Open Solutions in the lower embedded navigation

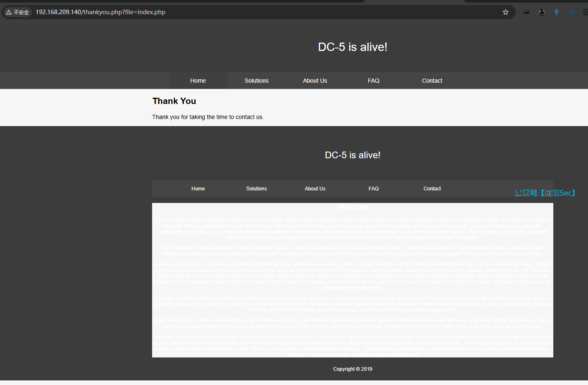257,189
